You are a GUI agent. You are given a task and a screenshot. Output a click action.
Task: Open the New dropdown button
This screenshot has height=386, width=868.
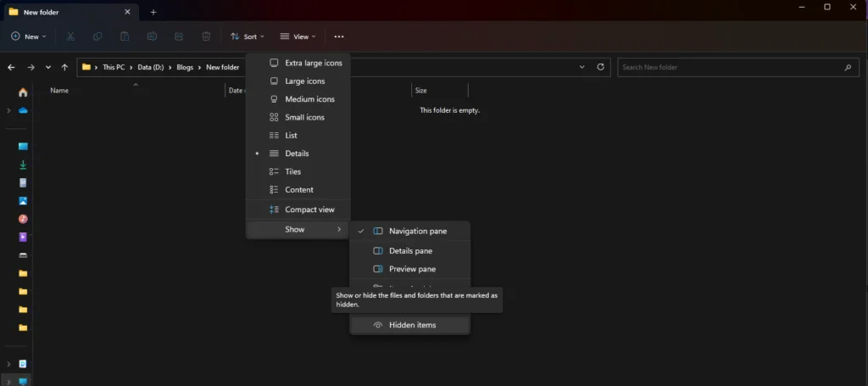point(29,36)
